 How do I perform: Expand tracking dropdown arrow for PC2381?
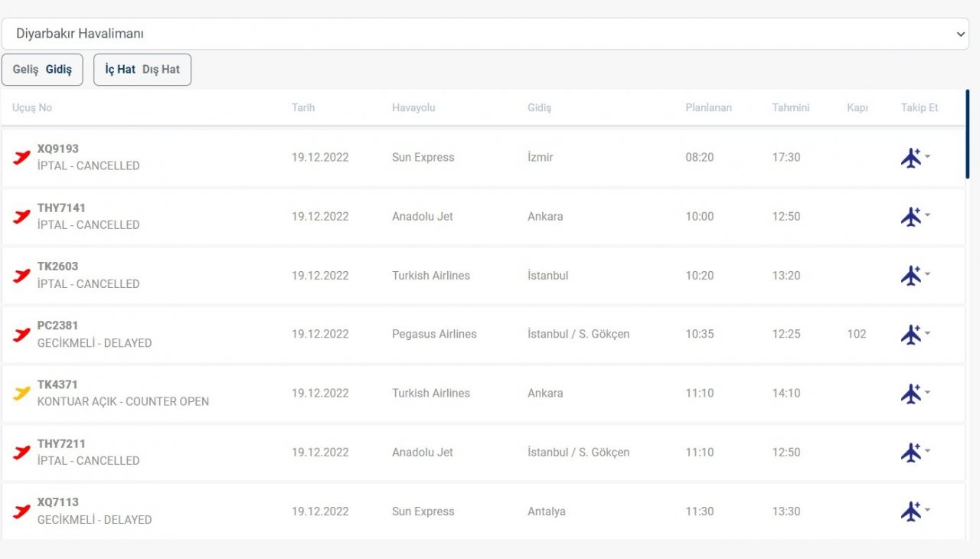click(928, 333)
